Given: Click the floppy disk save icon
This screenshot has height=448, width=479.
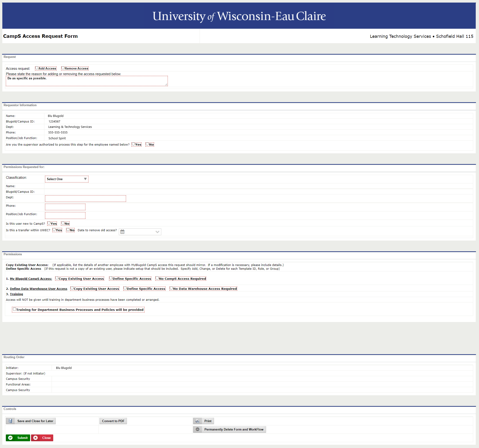Looking at the screenshot, I should (10, 421).
